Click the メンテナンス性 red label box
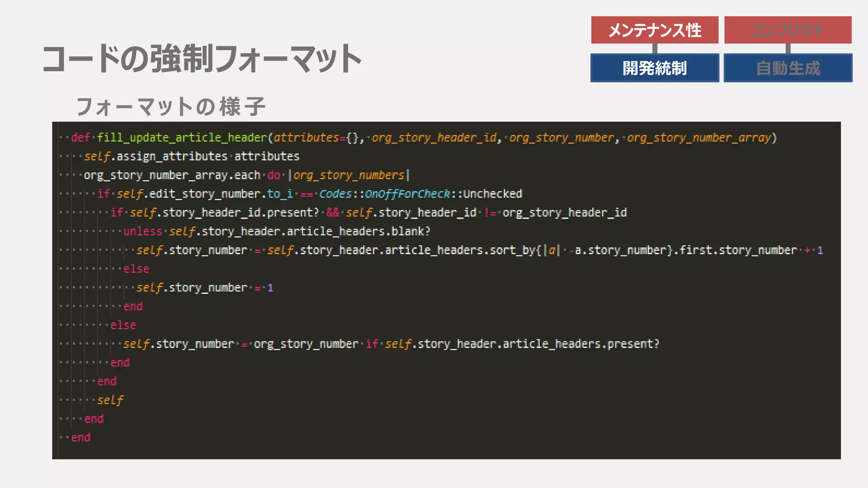 tap(655, 30)
